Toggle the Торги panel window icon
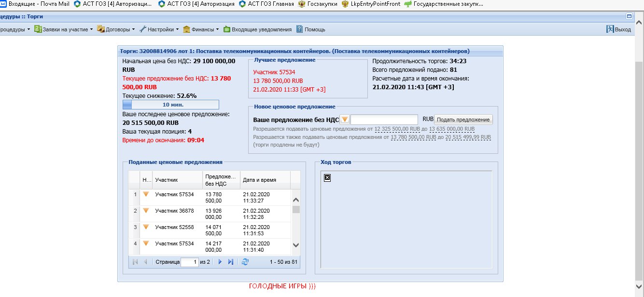644x297 pixels. click(629, 16)
